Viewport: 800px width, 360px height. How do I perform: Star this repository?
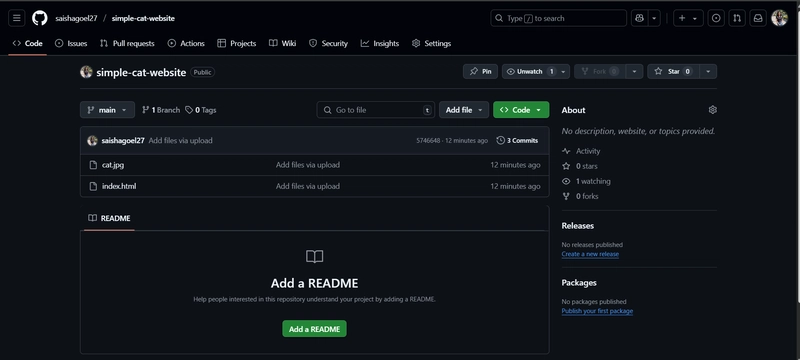click(673, 71)
